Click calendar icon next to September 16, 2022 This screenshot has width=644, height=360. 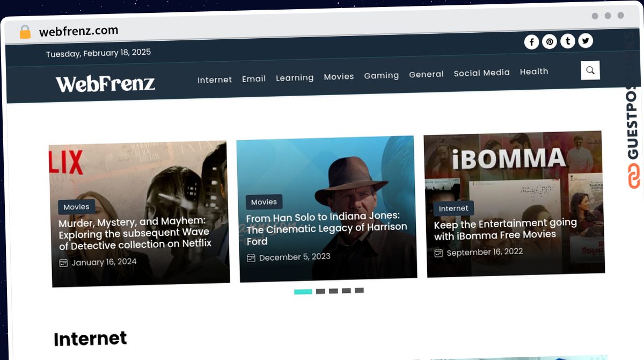click(438, 253)
